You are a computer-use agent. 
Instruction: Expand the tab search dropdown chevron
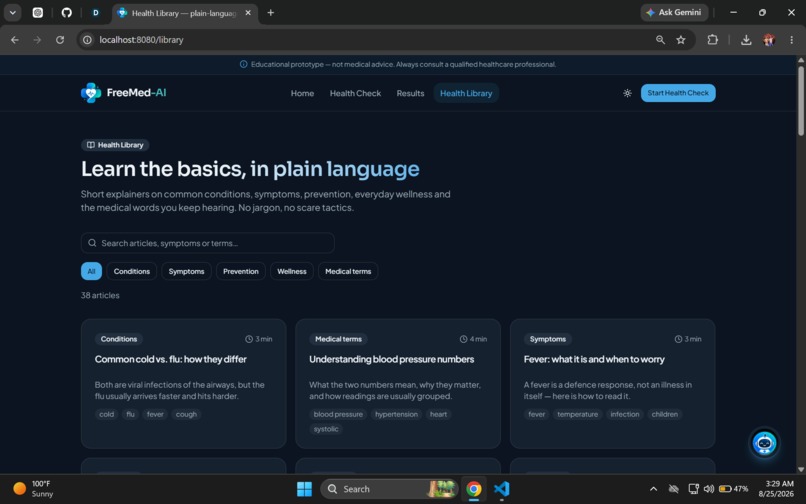(12, 13)
